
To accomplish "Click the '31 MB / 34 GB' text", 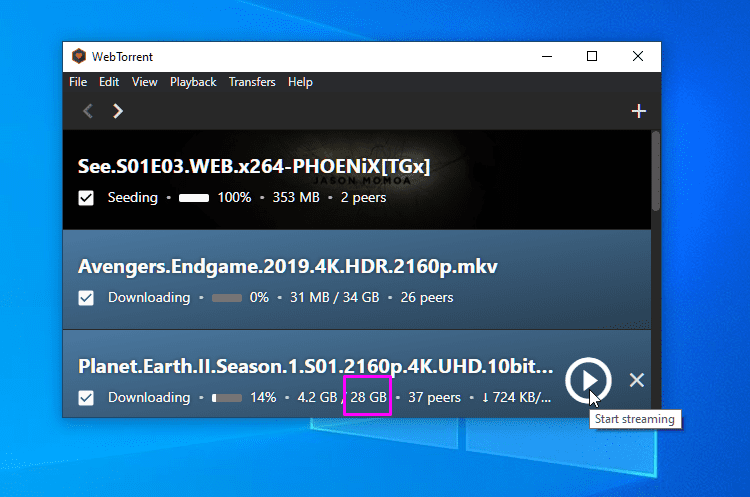I will pos(335,298).
